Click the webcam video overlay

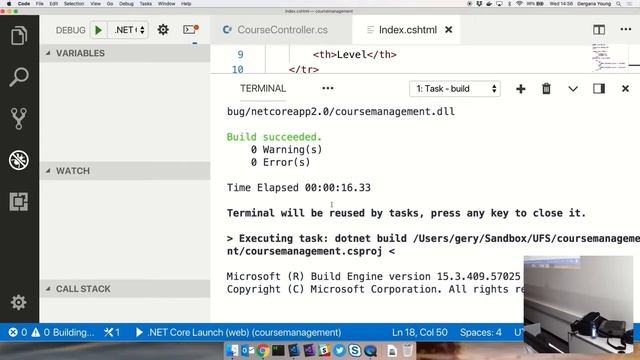coord(578,304)
